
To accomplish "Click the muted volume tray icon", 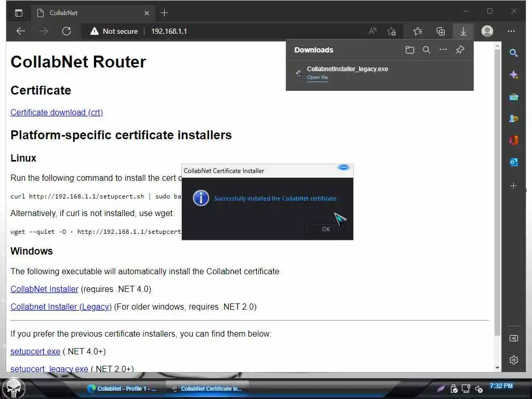I will point(478,389).
